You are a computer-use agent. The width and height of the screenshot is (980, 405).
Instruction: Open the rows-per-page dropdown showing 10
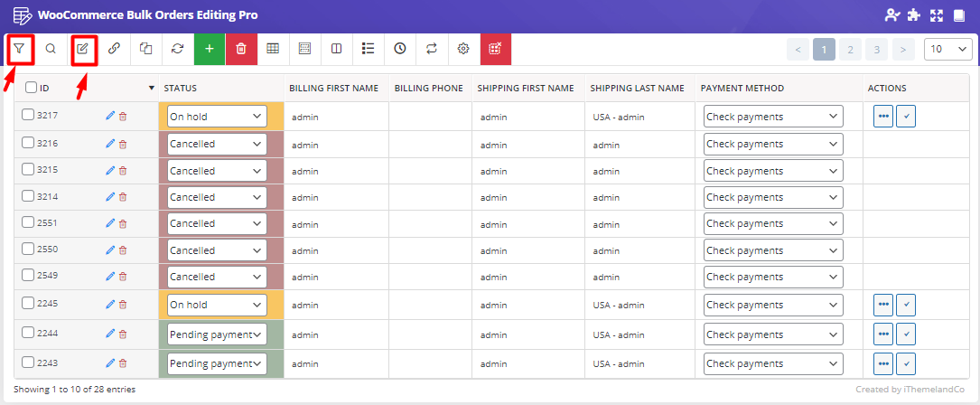948,49
